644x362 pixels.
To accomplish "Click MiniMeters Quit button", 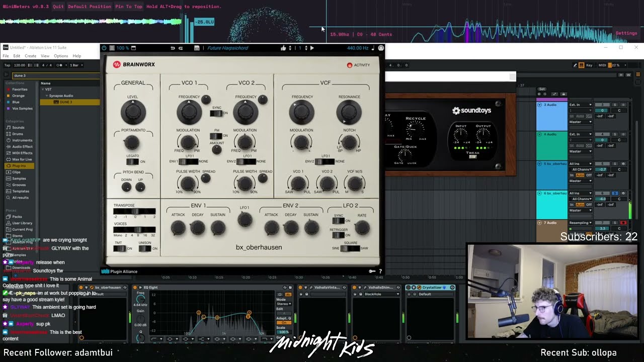I will coord(58,7).
